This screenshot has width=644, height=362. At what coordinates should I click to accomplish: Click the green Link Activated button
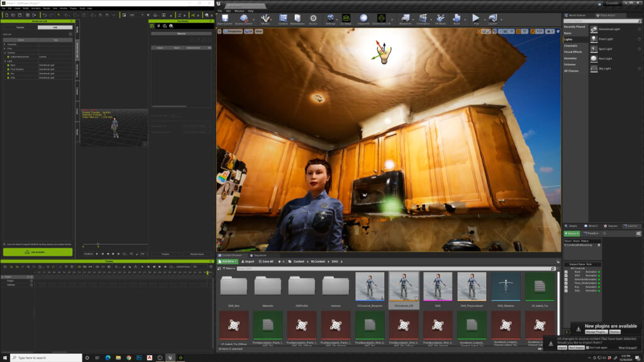click(37, 252)
